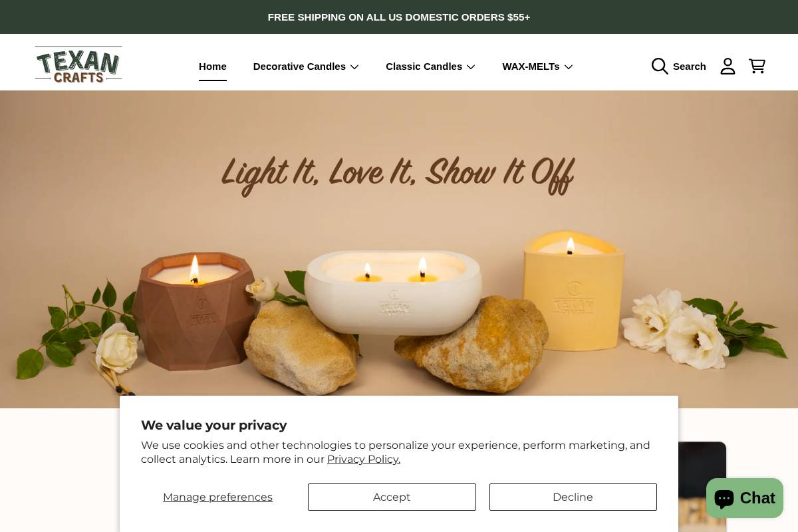Open the Shopify Chat bubble widget
The height and width of the screenshot is (532, 798).
click(745, 498)
